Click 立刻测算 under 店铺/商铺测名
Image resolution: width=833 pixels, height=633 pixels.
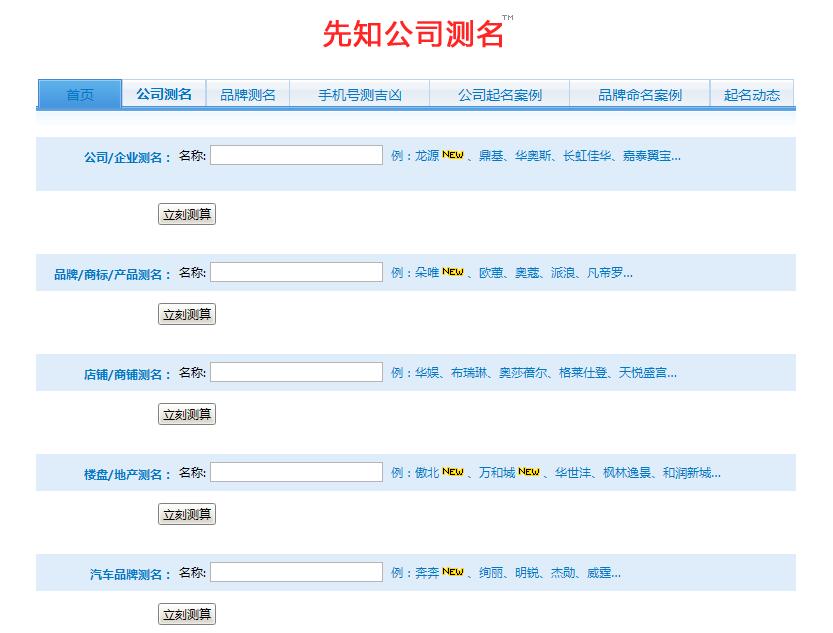(x=187, y=414)
